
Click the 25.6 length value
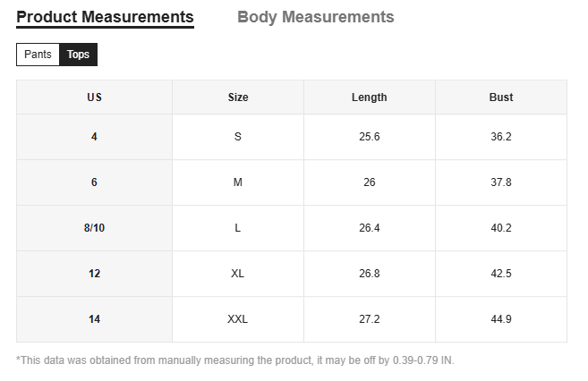[369, 137]
